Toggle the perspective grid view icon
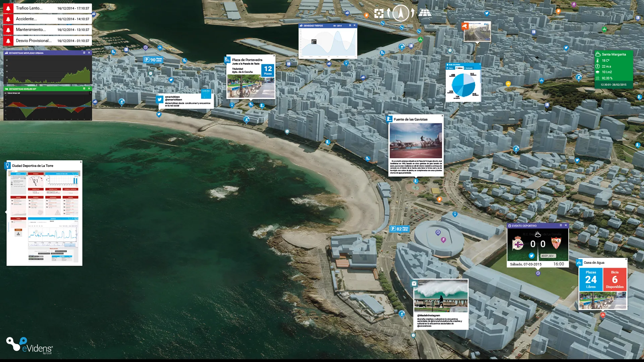 coord(425,13)
